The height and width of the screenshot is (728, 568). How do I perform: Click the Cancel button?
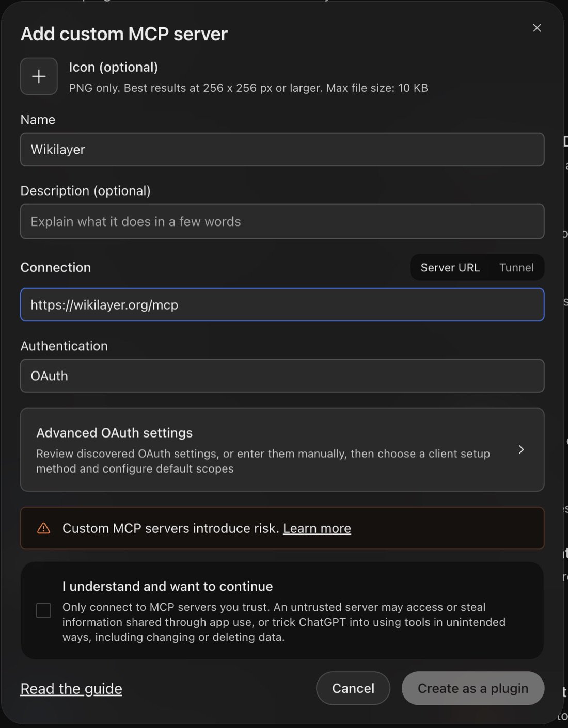click(x=353, y=688)
